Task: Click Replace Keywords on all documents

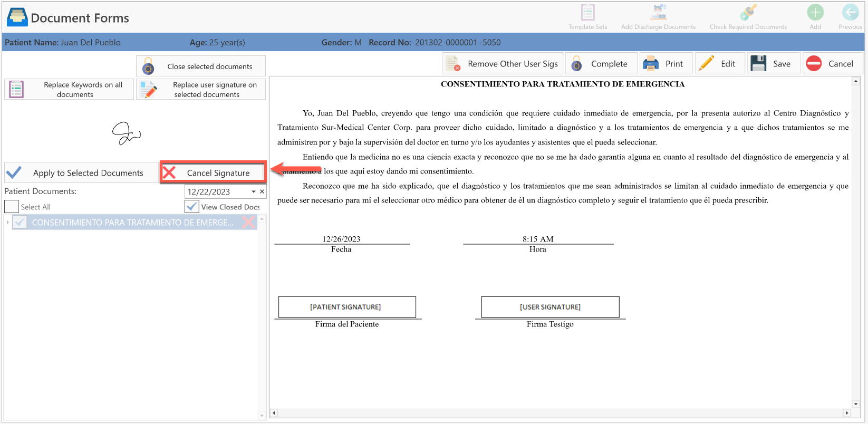Action: 69,89
